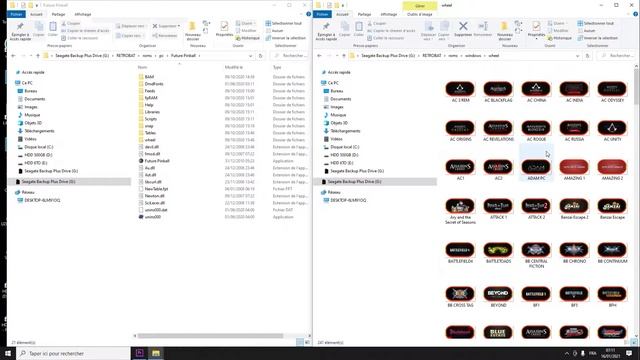Click Disque local (C:) in Future Pinball pane
The height and width of the screenshot is (360, 640).
click(38, 147)
